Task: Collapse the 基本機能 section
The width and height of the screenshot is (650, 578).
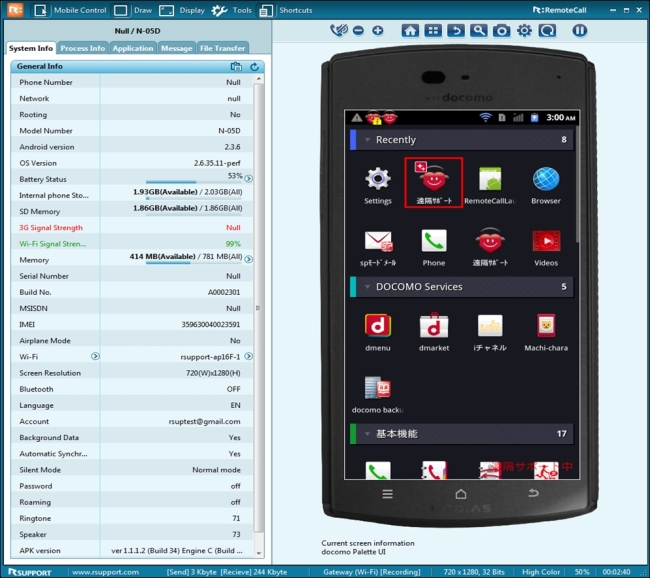Action: point(367,434)
